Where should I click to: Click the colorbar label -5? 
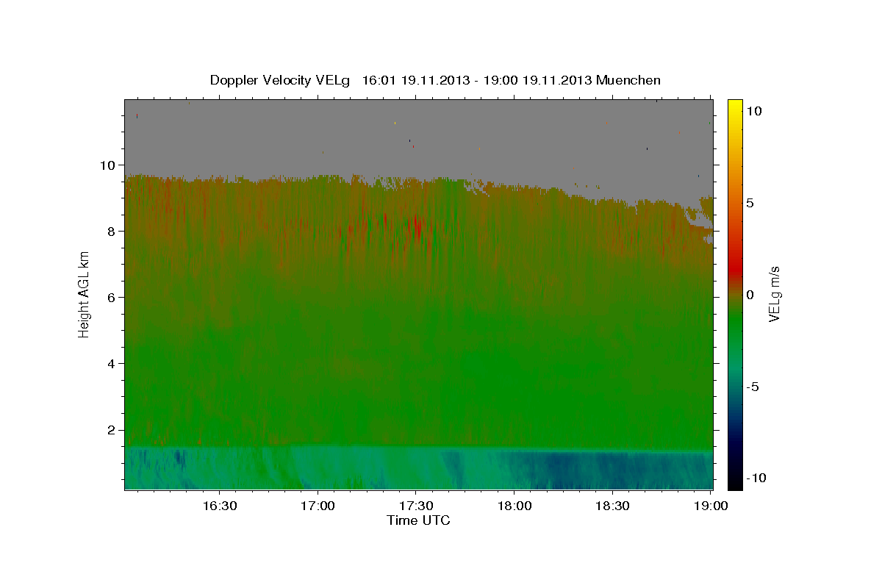753,387
